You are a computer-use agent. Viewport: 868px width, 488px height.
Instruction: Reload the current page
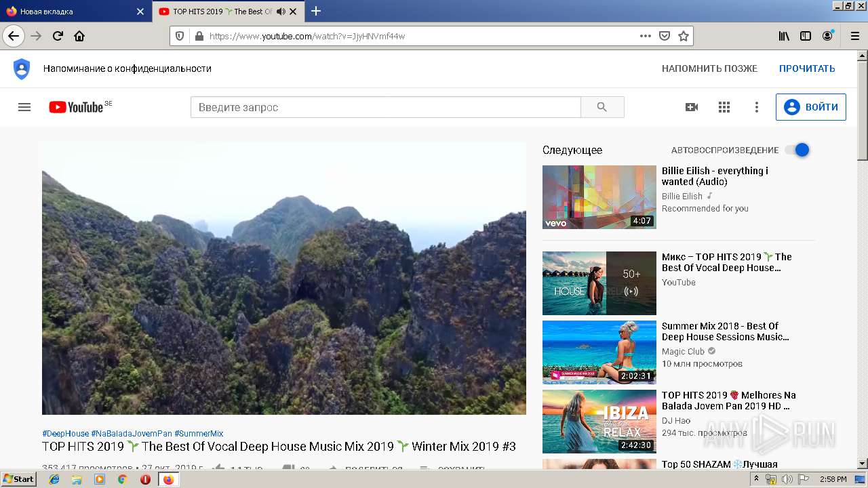pos(58,36)
